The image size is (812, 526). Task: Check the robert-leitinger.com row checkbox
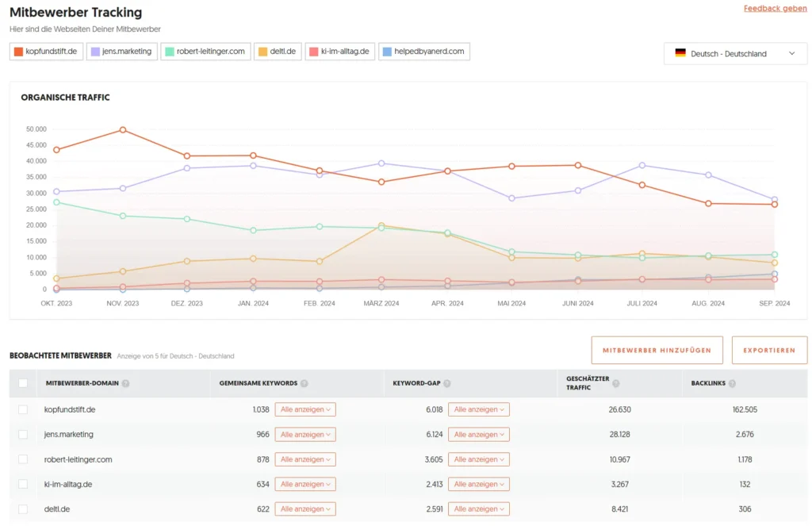point(23,459)
